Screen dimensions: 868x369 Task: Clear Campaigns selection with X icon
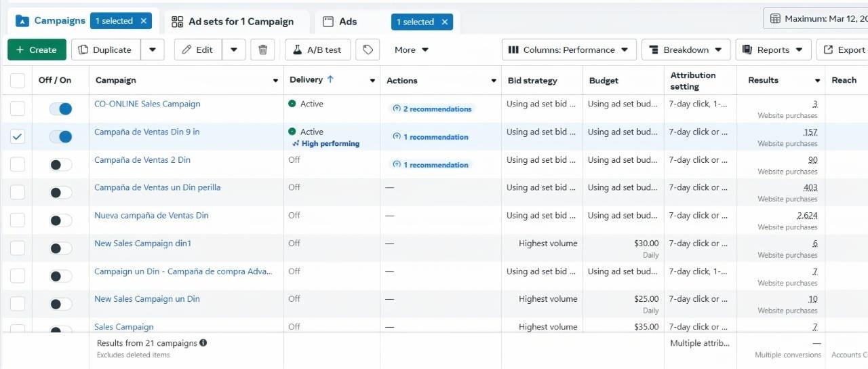point(144,21)
